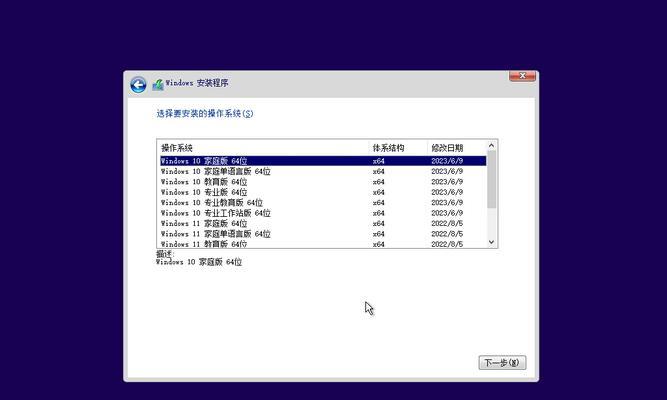Click the 体系结构 column header
This screenshot has width=667, height=400.
pyautogui.click(x=398, y=148)
